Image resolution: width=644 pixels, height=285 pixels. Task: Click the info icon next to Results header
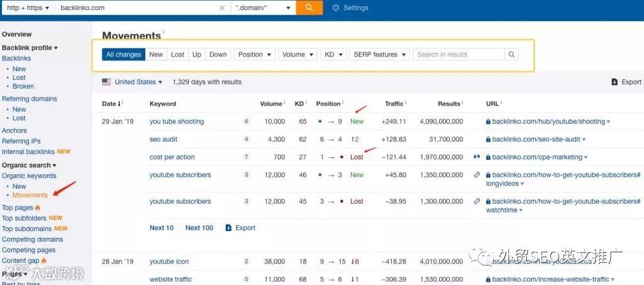tap(462, 103)
